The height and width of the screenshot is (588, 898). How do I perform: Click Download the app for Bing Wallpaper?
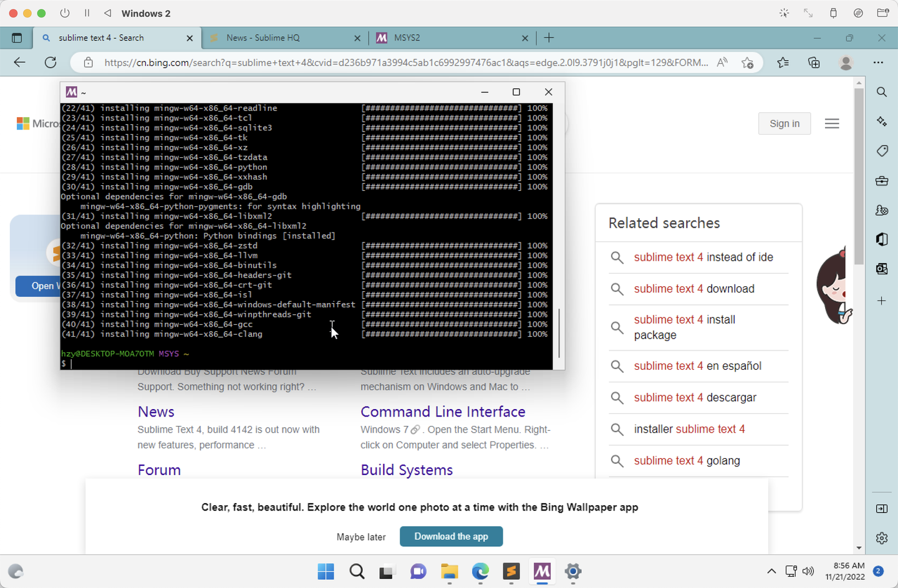[x=451, y=536]
